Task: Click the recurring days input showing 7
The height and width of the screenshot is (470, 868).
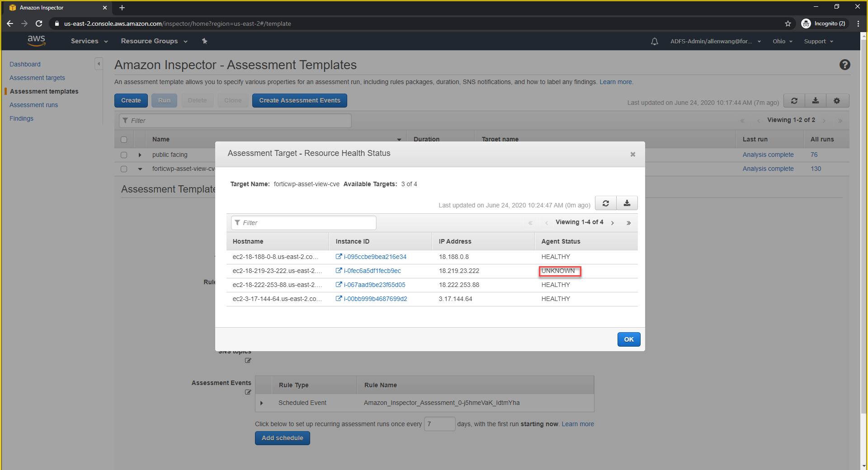Action: point(439,424)
